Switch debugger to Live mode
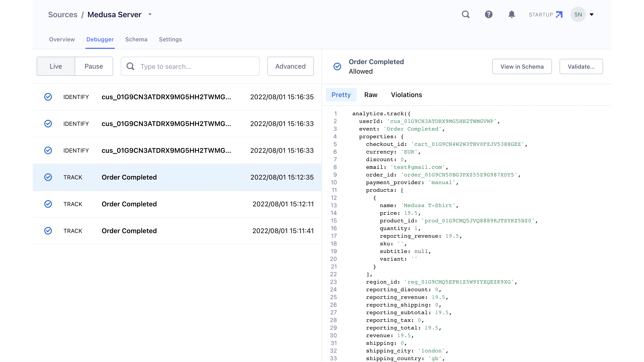Screen dimensions: 644x362 point(56,66)
